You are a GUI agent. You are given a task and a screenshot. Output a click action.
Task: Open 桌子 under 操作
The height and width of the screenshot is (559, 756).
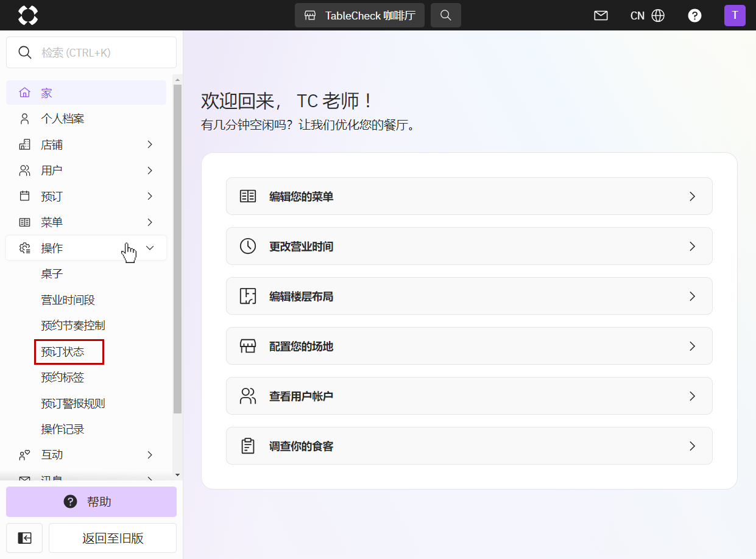(x=52, y=274)
